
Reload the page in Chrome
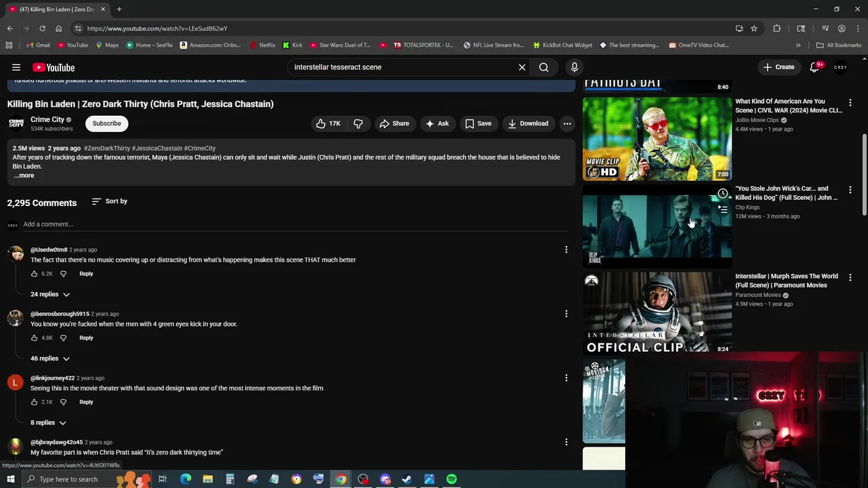42,28
